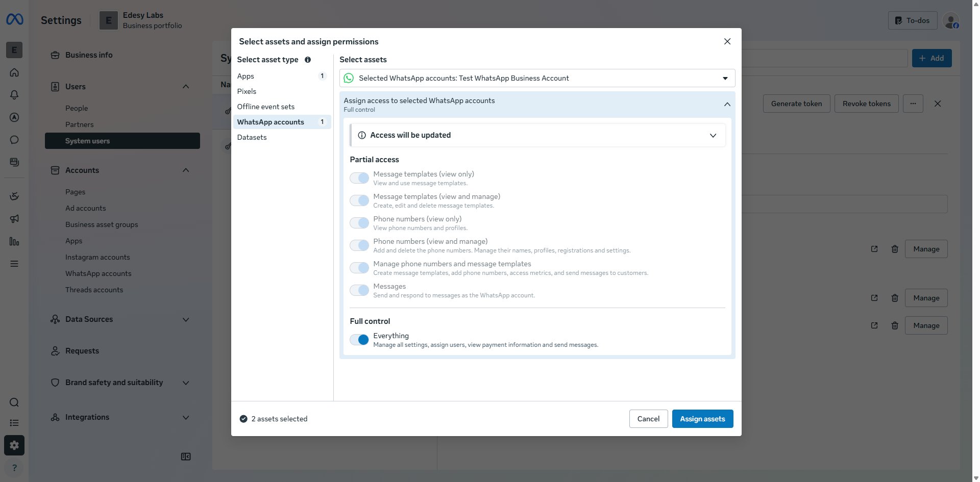This screenshot has height=482, width=980.
Task: Toggle Manage phone numbers and message templates
Action: pos(359,268)
